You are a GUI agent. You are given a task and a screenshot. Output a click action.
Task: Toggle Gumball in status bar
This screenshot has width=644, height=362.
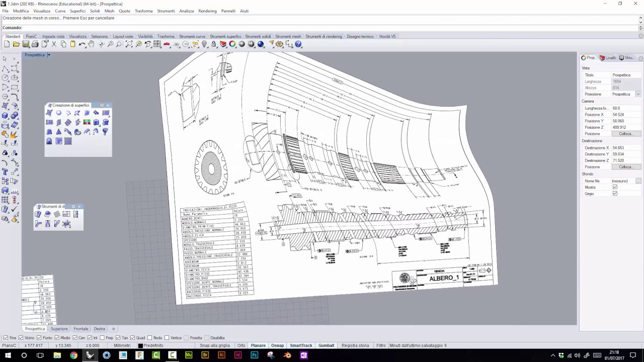[x=326, y=345]
